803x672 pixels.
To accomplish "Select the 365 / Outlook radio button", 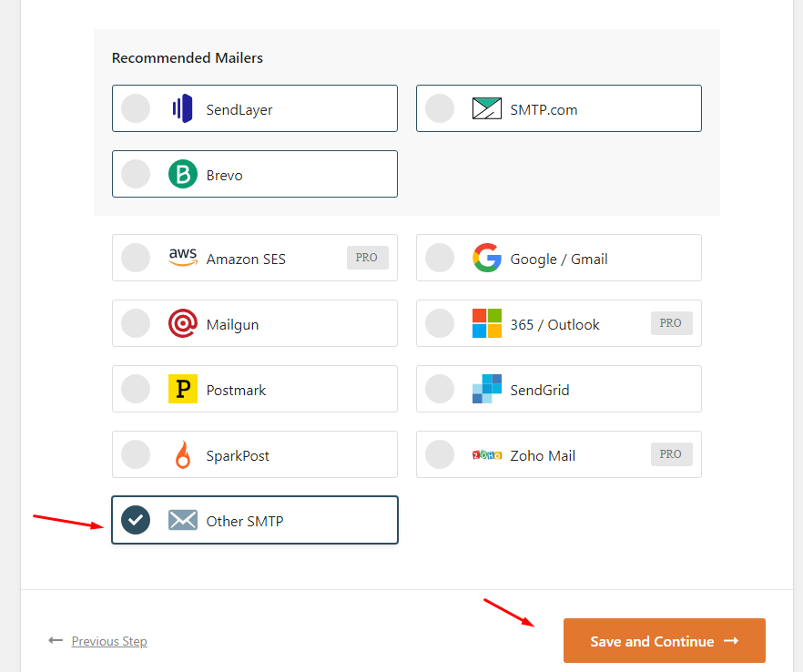I will (440, 323).
